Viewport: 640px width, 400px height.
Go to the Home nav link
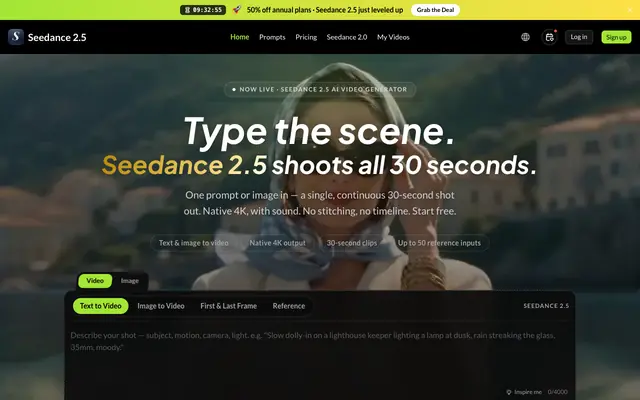tap(240, 37)
